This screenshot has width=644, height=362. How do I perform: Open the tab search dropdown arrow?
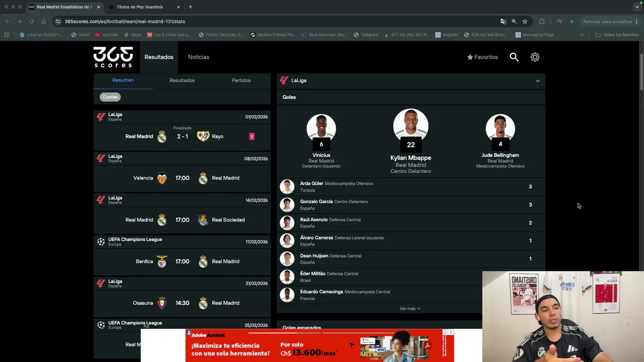click(637, 7)
